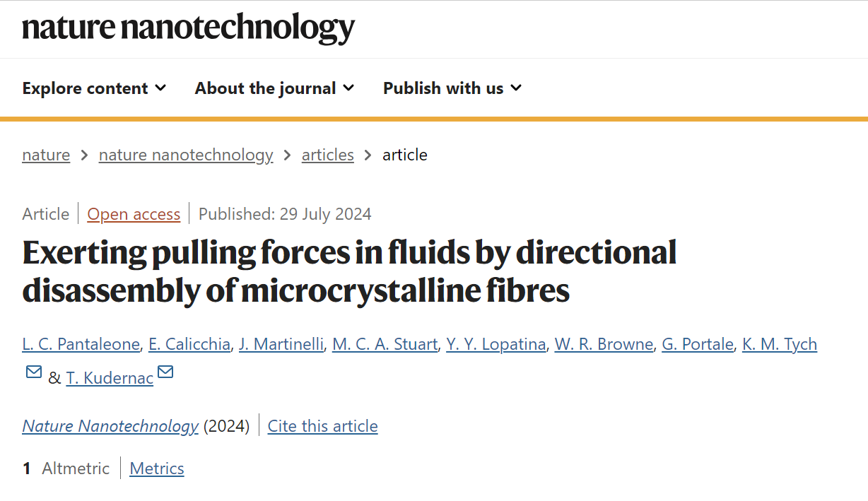The height and width of the screenshot is (501, 868).
Task: Open author L. C. Pantaleone's profile
Action: coord(81,344)
